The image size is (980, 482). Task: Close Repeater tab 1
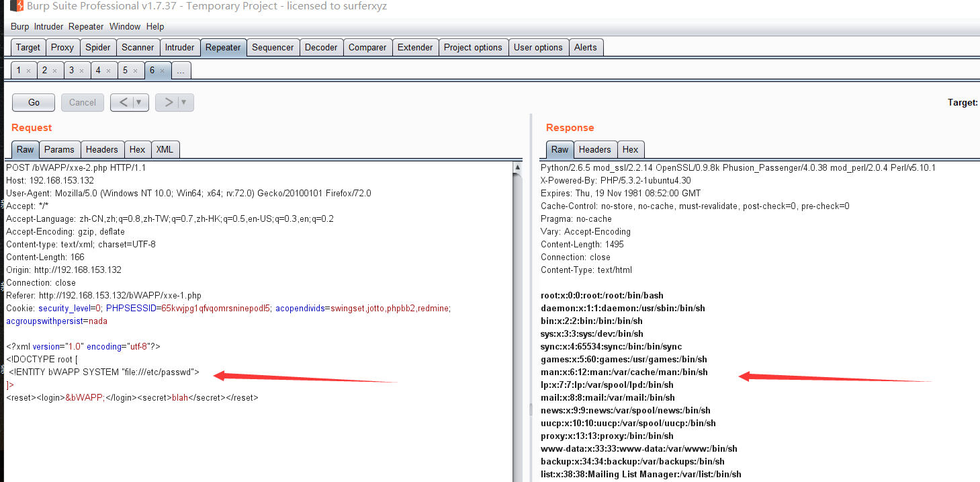28,71
